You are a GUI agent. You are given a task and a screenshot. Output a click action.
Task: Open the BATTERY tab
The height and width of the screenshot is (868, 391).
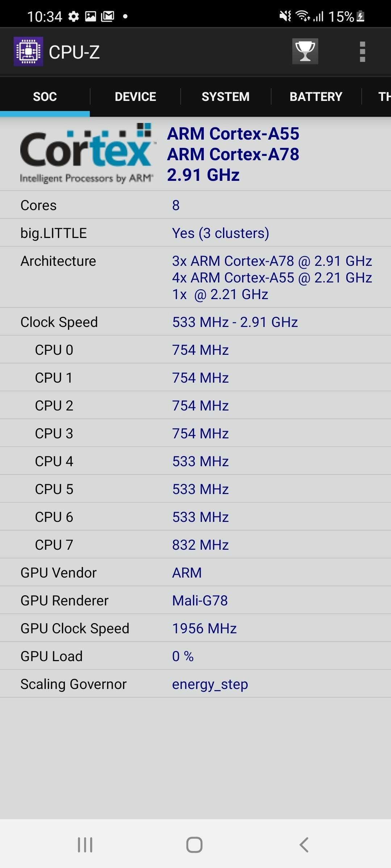(316, 97)
